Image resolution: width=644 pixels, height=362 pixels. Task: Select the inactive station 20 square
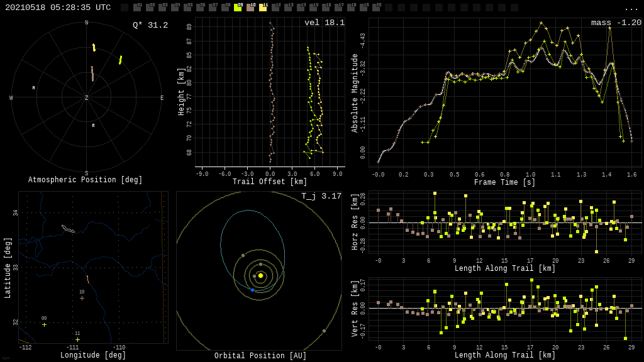[x=376, y=8]
